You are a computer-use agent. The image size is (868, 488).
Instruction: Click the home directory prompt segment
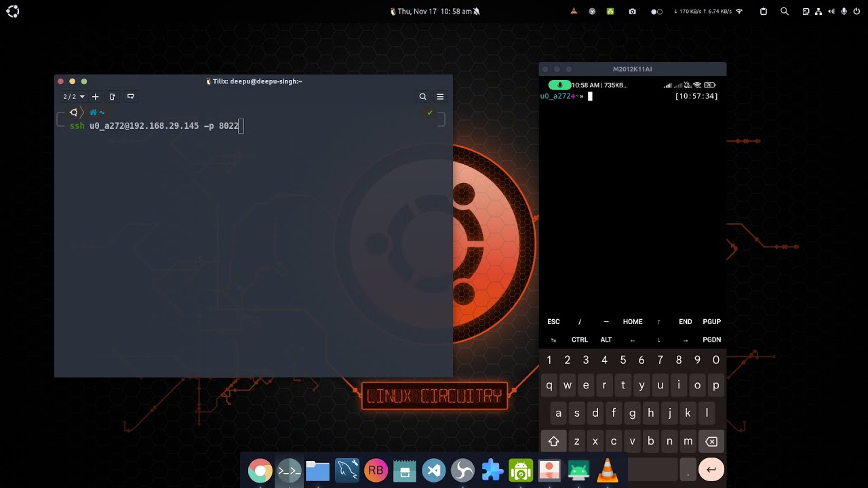(97, 113)
